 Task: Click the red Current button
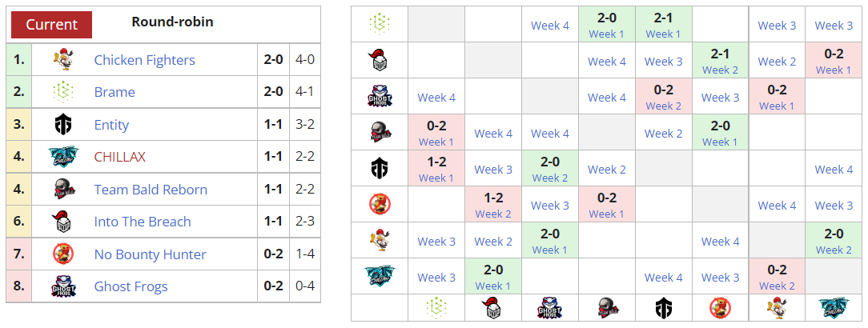(x=52, y=25)
